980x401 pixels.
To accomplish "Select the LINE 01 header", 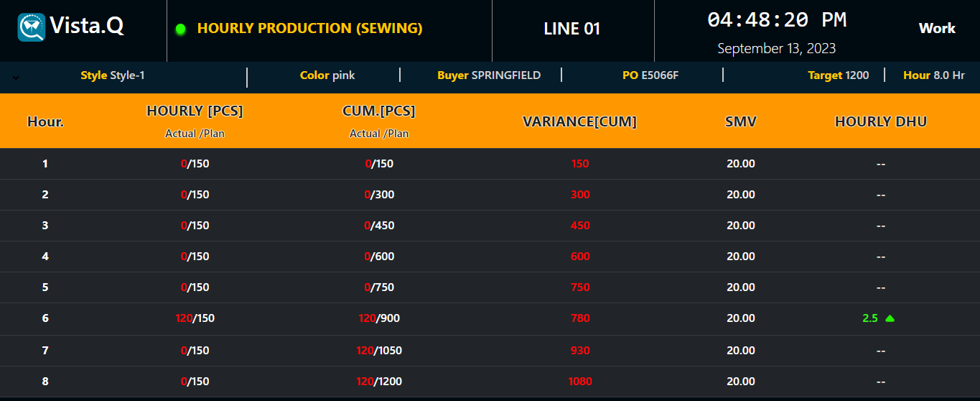I will tap(571, 29).
